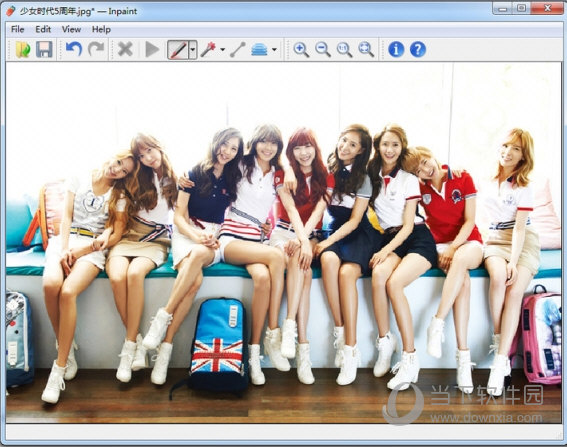
Task: Open the marker tool size dropdown
Action: [193, 50]
